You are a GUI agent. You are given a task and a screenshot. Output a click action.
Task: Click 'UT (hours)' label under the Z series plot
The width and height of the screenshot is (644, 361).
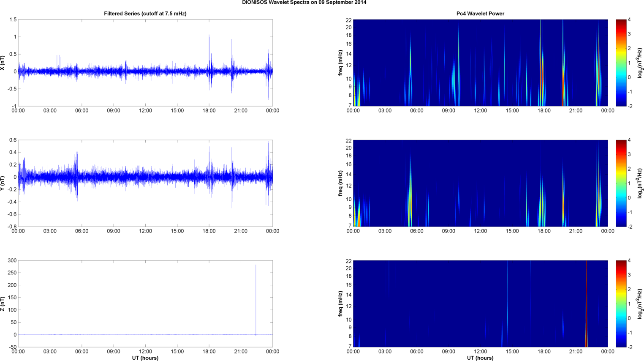(145, 358)
